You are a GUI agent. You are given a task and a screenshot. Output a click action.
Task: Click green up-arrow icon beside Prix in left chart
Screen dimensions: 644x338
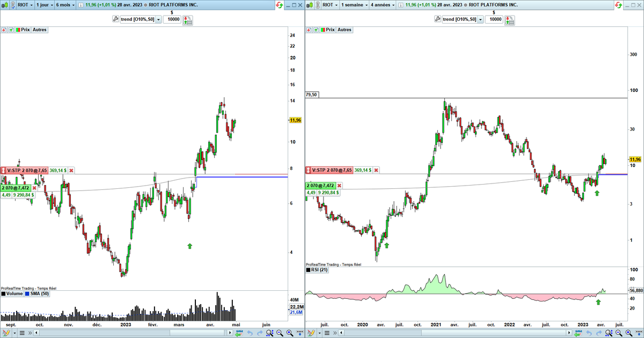[11, 30]
